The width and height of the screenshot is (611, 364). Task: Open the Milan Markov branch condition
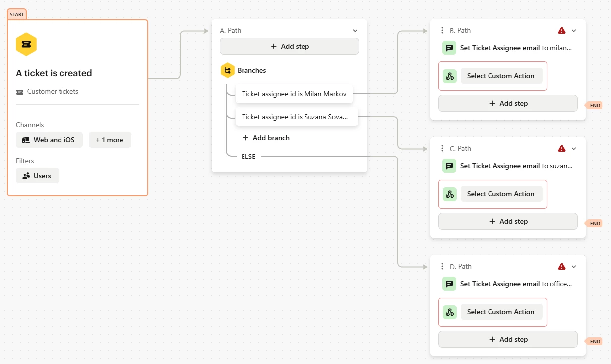coord(294,94)
